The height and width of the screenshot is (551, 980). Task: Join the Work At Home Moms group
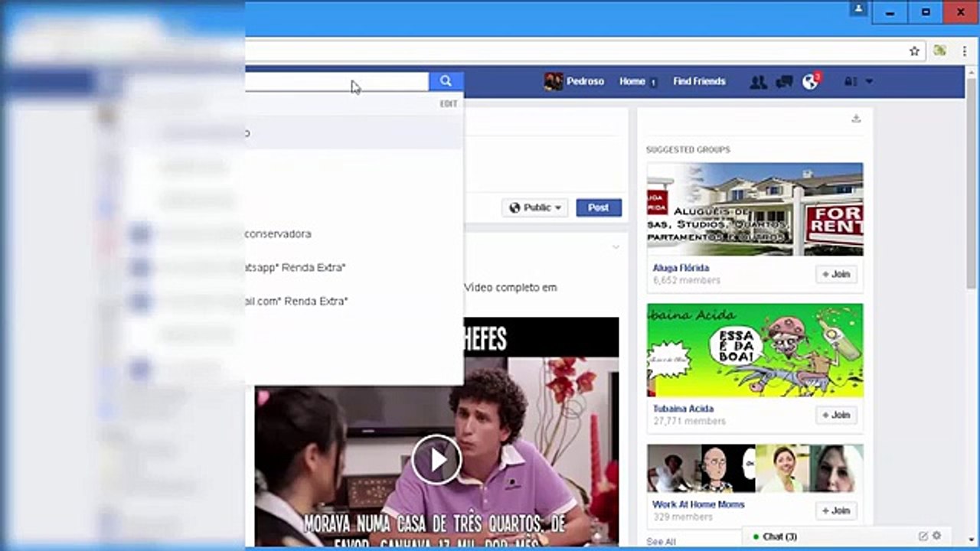(x=836, y=510)
